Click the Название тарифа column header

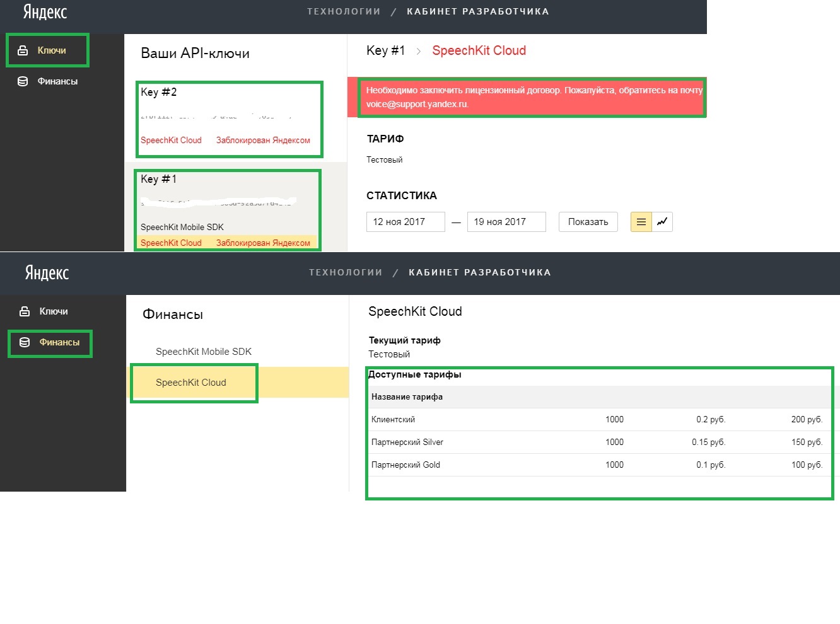point(407,397)
